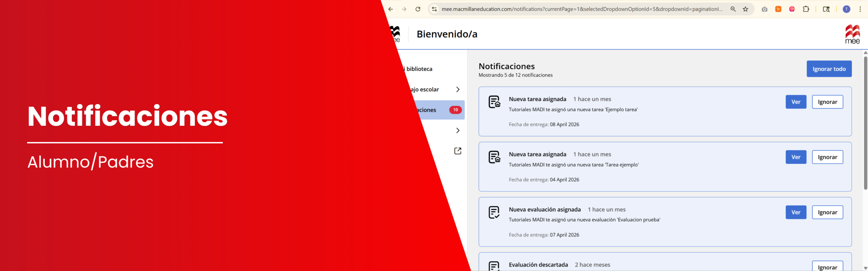Image resolution: width=868 pixels, height=271 pixels.
Task: Click the browser forward arrow
Action: (404, 9)
